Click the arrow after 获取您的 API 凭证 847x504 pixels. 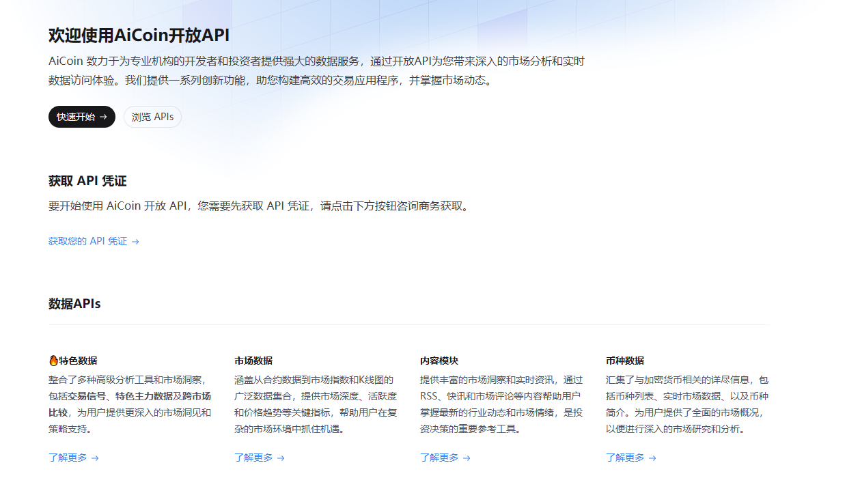135,242
